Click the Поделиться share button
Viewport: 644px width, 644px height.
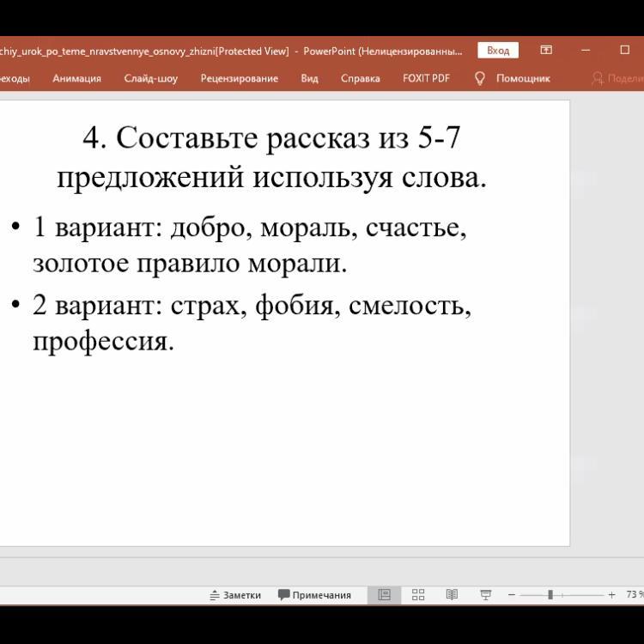(618, 78)
